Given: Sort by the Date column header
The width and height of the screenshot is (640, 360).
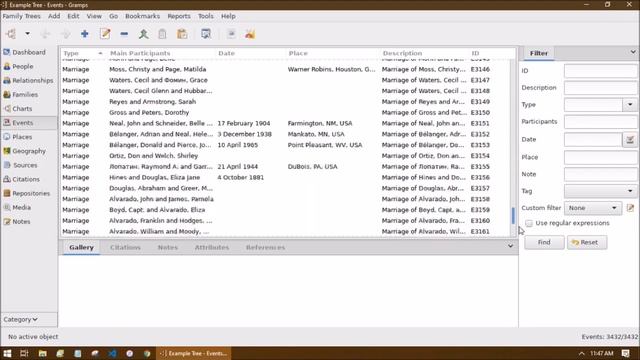Looking at the screenshot, I should click(251, 53).
